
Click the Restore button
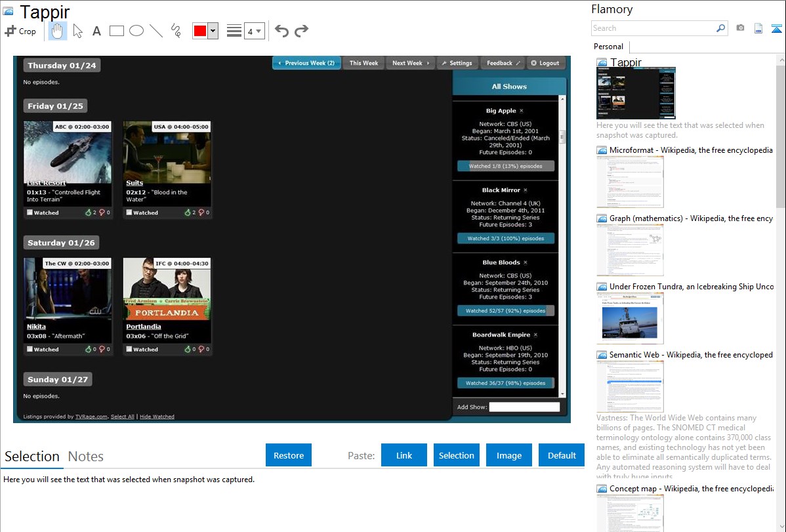[289, 455]
